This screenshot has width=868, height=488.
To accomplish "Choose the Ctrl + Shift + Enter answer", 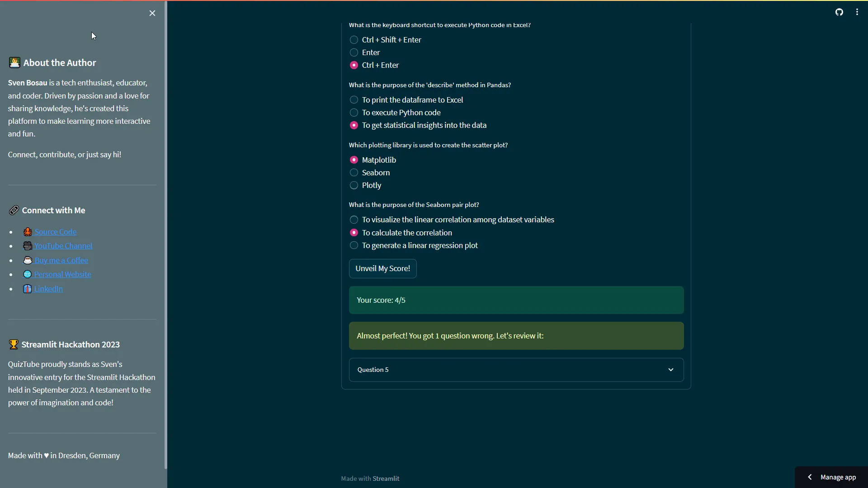I will pyautogui.click(x=354, y=40).
